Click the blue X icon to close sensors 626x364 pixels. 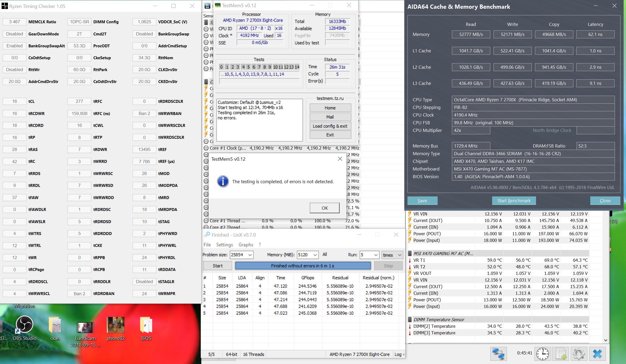click(597, 354)
